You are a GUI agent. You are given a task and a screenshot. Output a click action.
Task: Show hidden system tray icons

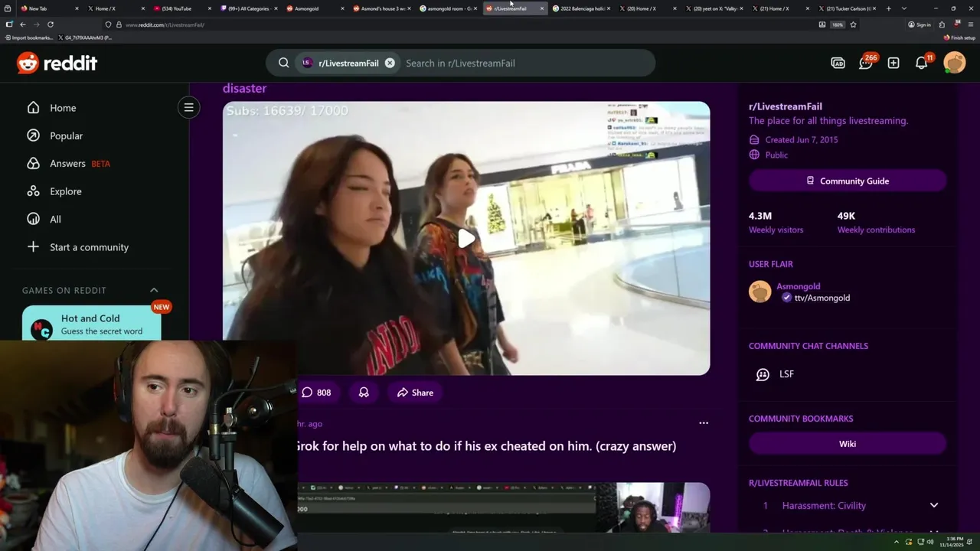[895, 541]
